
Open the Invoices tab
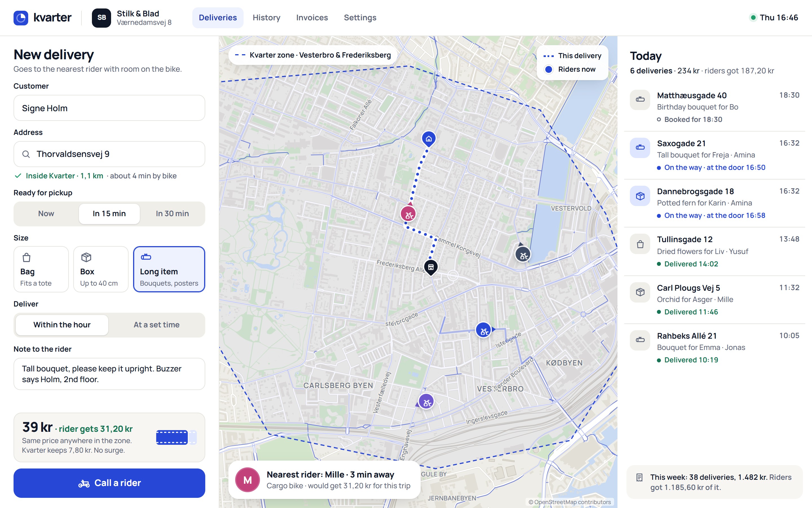(x=312, y=17)
